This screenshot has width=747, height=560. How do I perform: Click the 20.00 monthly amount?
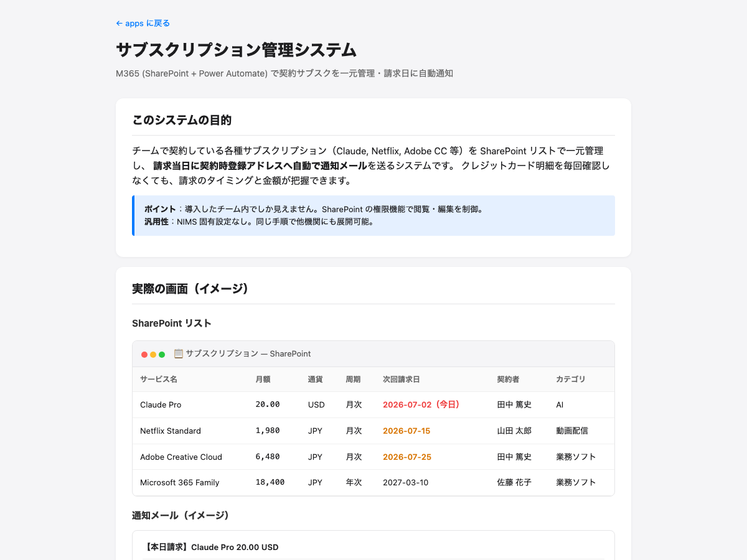pos(268,404)
